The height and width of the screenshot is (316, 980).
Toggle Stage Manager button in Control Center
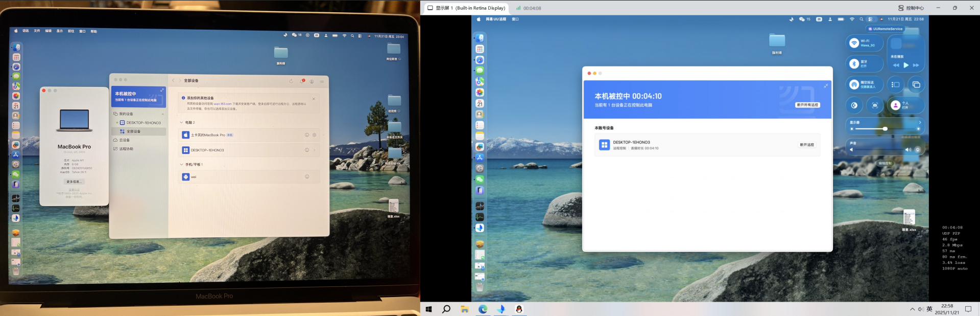[x=895, y=85]
